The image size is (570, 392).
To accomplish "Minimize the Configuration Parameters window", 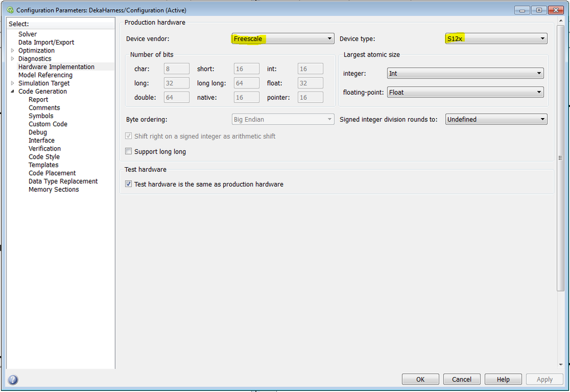I will coord(522,10).
